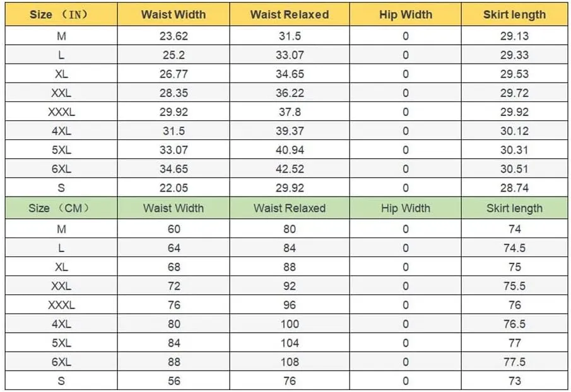Select the Waist Width yellow header
This screenshot has width=571, height=392.
pos(174,14)
